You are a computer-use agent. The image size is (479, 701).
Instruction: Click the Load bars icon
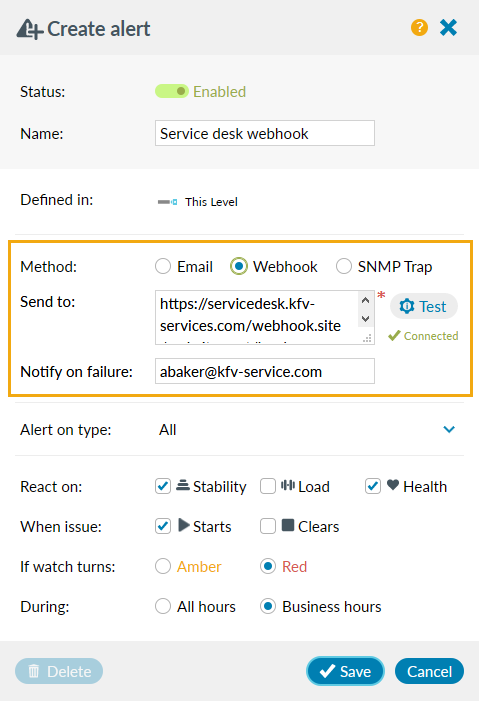pos(288,485)
